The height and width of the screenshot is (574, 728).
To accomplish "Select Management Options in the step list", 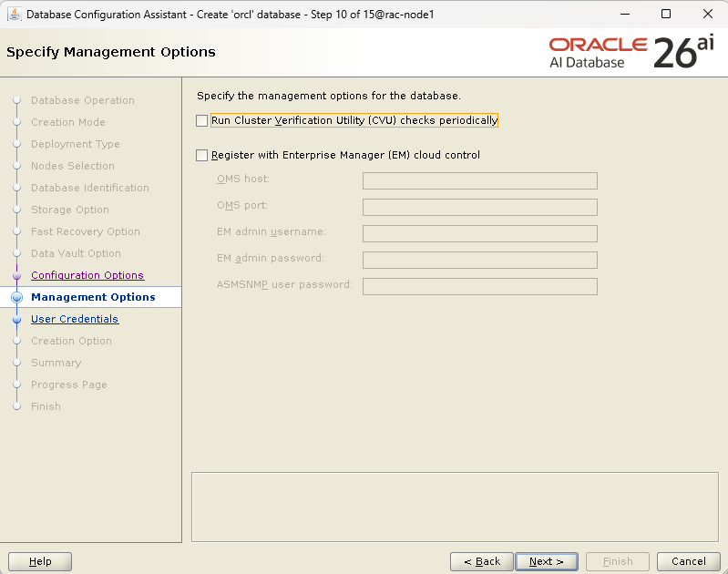I will click(x=93, y=297).
